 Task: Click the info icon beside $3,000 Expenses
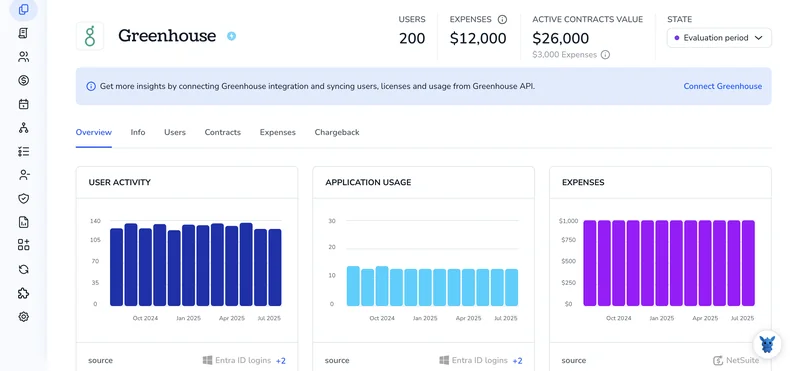(x=605, y=55)
